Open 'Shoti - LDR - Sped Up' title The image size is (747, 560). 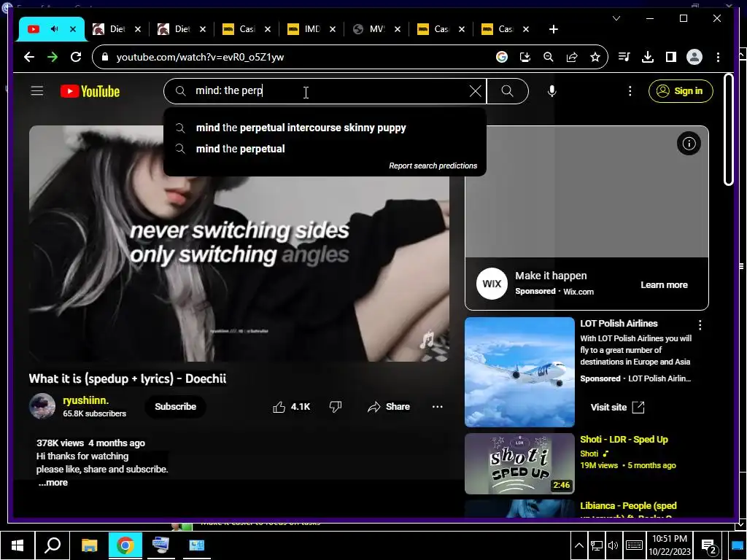pos(624,439)
